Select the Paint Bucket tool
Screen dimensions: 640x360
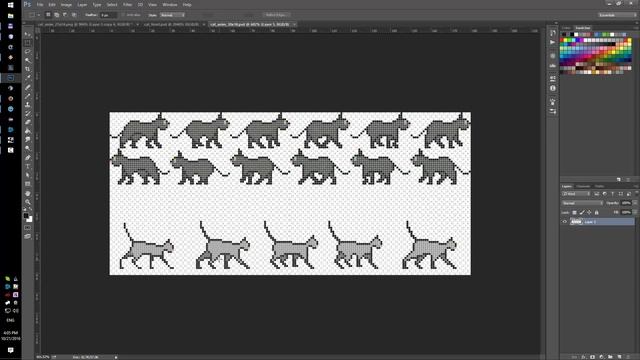pos(27,131)
